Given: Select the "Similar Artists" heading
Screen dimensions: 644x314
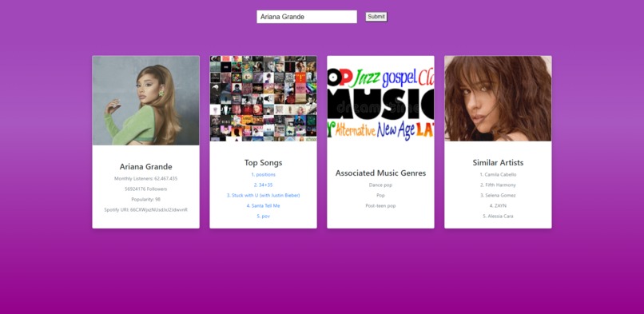Looking at the screenshot, I should point(498,162).
